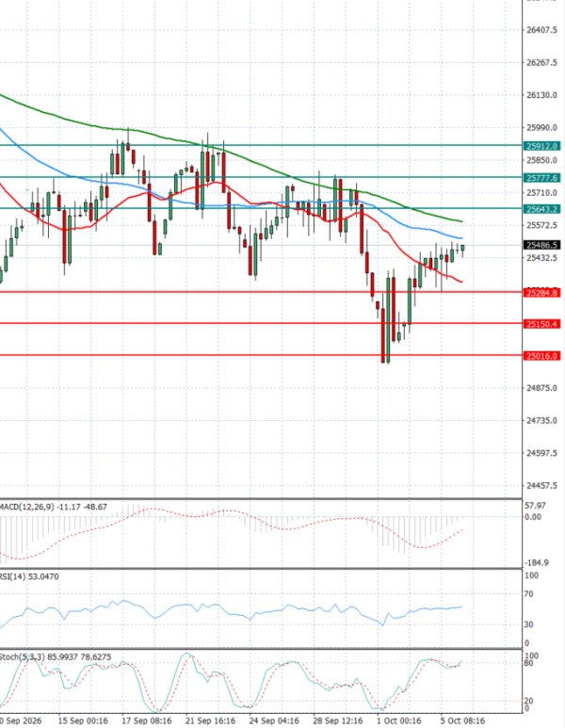The width and height of the screenshot is (565, 728).
Task: Click the 1 Oct 00:16 time label
Action: pos(399,720)
